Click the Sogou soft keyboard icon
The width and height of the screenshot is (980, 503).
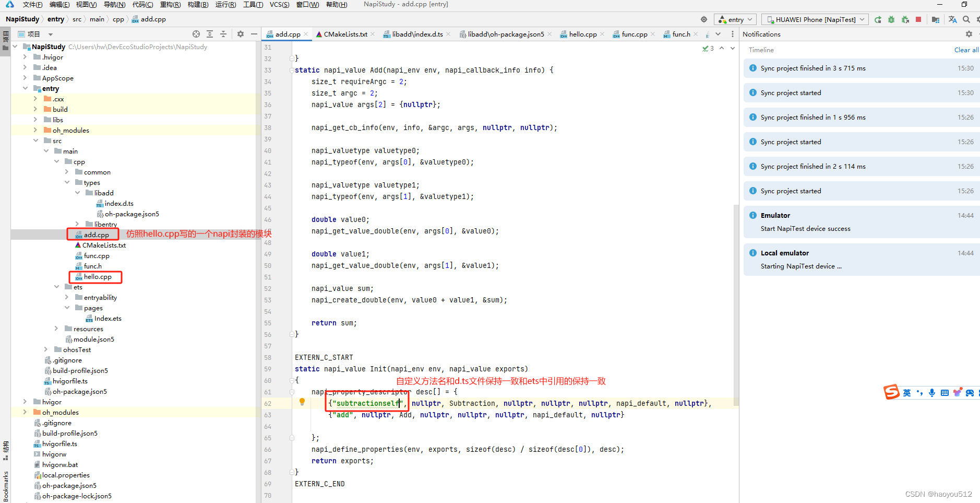[x=945, y=393]
